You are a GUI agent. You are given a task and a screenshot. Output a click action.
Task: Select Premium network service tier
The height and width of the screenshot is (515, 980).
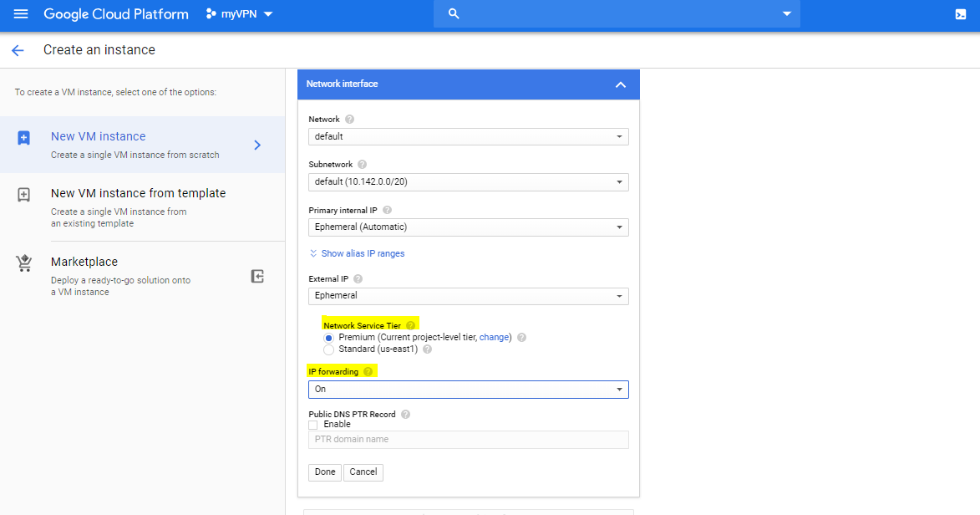pos(328,338)
